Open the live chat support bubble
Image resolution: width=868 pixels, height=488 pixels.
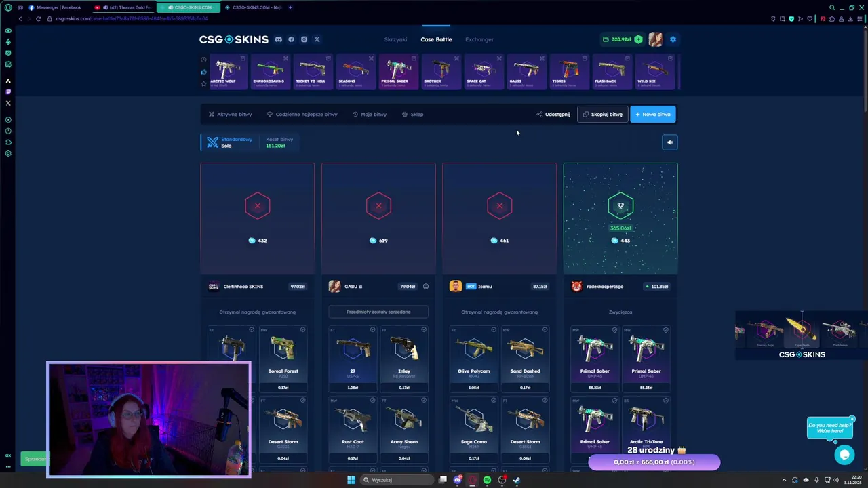coord(844,455)
